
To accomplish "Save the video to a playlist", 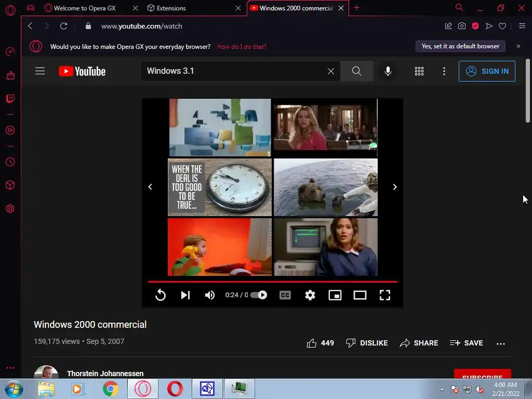I will 467,343.
